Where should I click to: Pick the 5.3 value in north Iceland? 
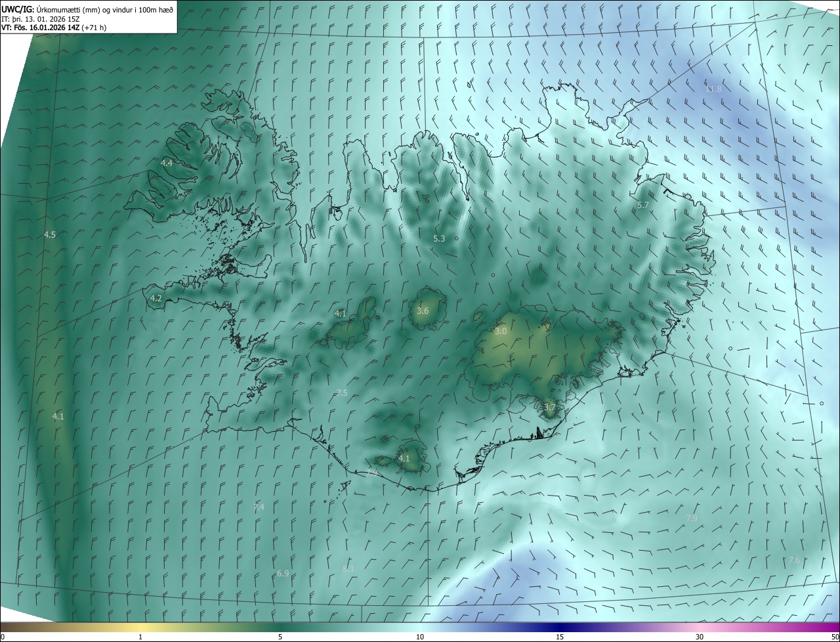coord(440,239)
